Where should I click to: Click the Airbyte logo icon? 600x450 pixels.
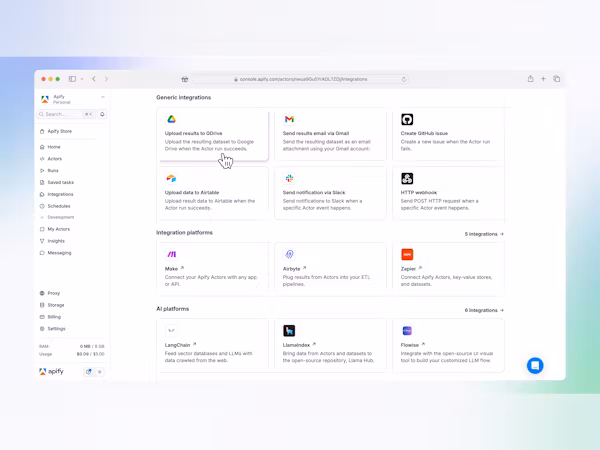pos(289,254)
